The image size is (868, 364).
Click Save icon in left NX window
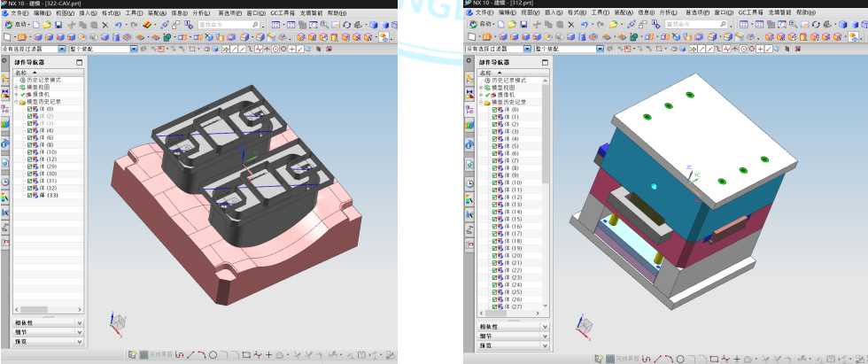[58, 25]
